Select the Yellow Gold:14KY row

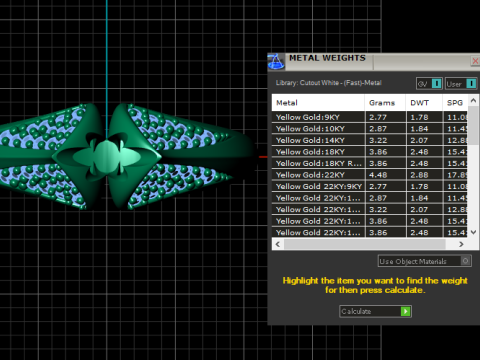tap(370, 140)
